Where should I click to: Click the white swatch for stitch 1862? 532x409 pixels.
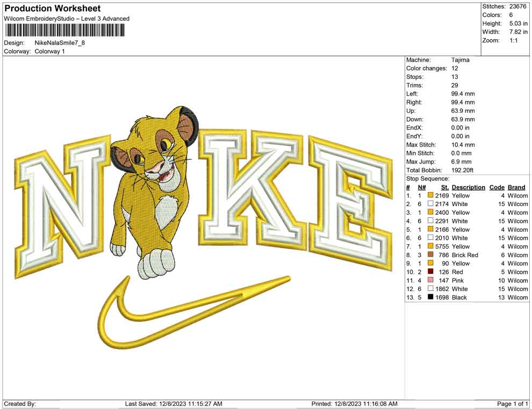(x=430, y=288)
